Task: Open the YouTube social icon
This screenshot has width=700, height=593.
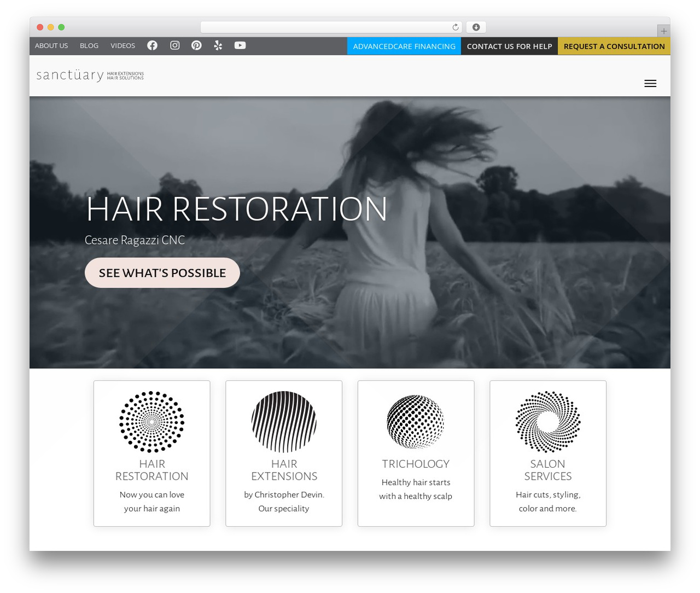Action: coord(240,45)
